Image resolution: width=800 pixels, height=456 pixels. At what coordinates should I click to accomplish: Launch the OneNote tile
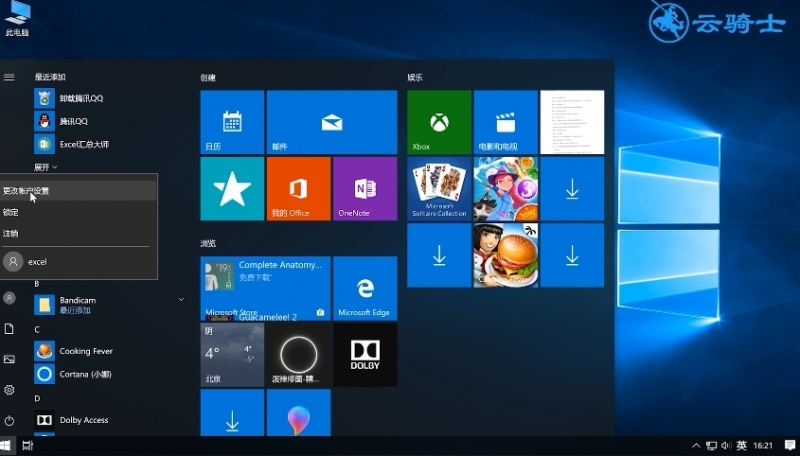pyautogui.click(x=365, y=189)
